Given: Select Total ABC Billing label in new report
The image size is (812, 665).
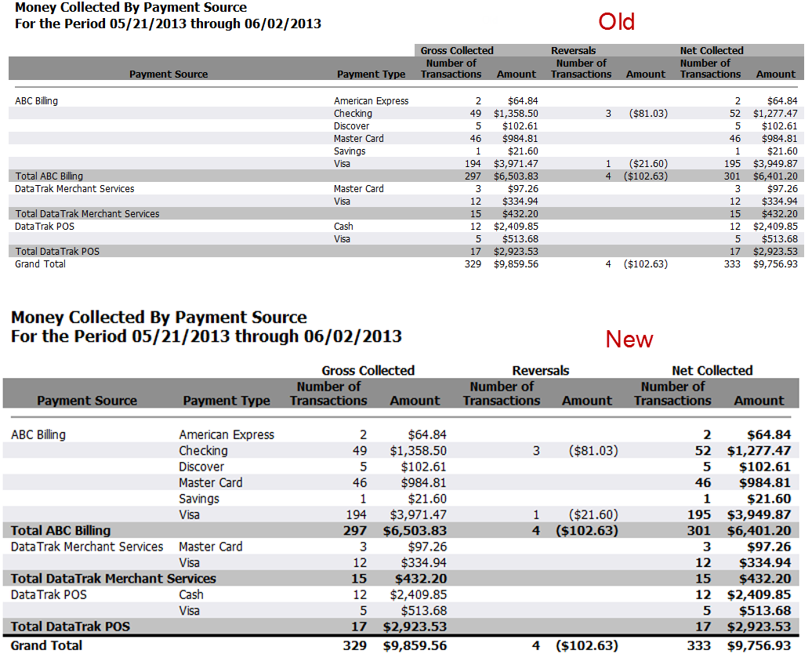Looking at the screenshot, I should coord(60,531).
